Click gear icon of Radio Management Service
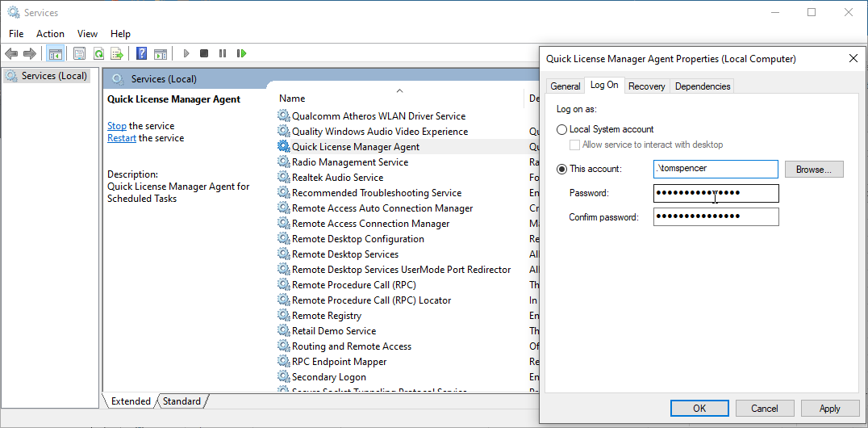Screen dimensions: 868x428 tap(283, 162)
